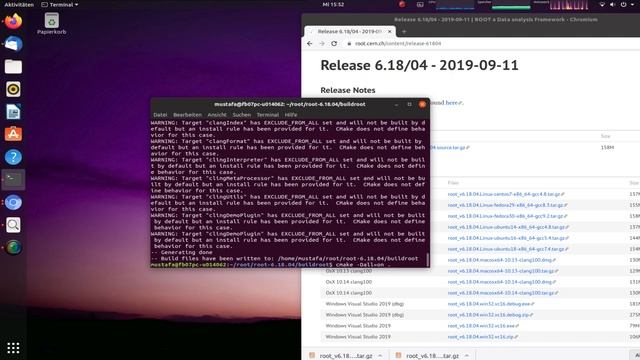The width and height of the screenshot is (640, 360).
Task: Open network status icon in top bar
Action: (x=602, y=4)
